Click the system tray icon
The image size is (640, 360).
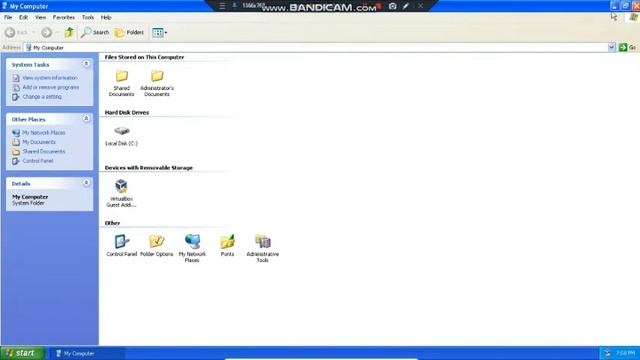607,353
